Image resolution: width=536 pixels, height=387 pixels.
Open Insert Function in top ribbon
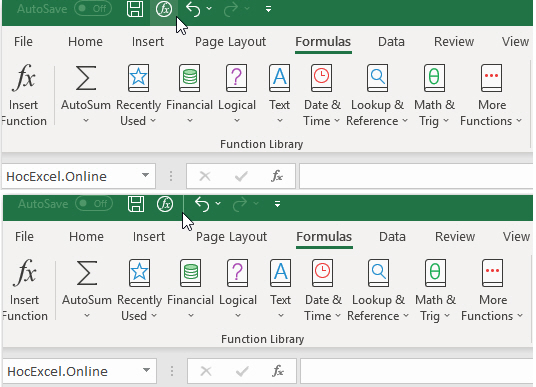point(24,95)
